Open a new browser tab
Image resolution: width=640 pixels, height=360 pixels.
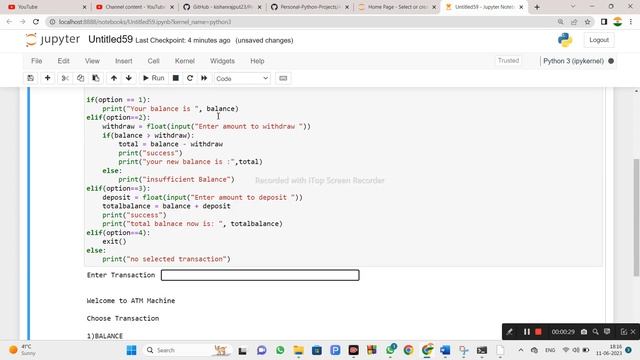pyautogui.click(x=537, y=7)
